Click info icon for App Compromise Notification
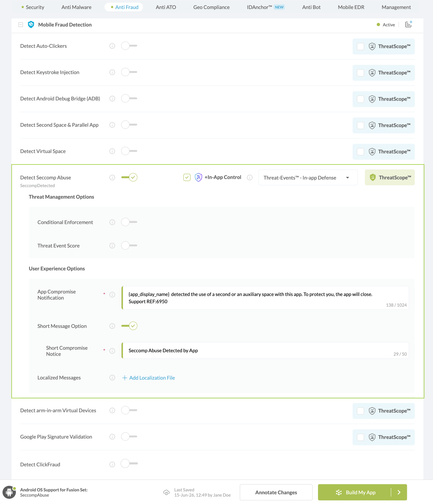 coord(112,294)
